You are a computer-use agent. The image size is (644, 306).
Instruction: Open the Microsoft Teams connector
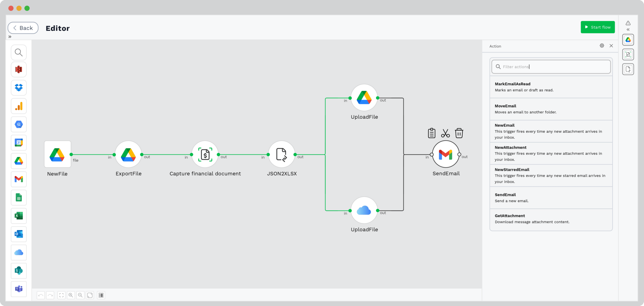pos(19,289)
